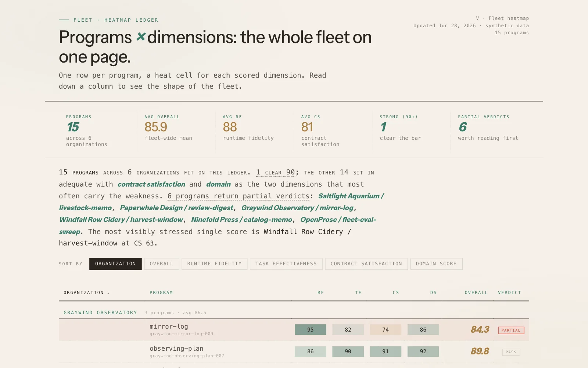Click the RF column header
Image resolution: width=588 pixels, height=368 pixels.
[321, 293]
